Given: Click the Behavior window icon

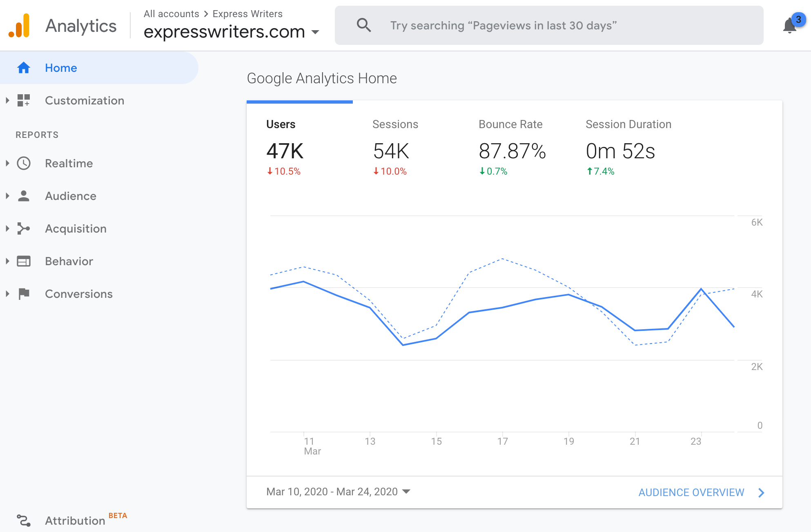Looking at the screenshot, I should (24, 261).
